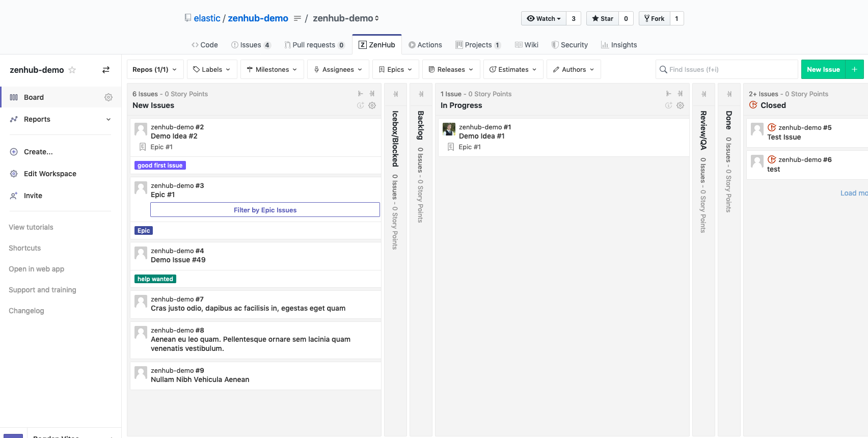Open the Insights tab

(x=619, y=45)
